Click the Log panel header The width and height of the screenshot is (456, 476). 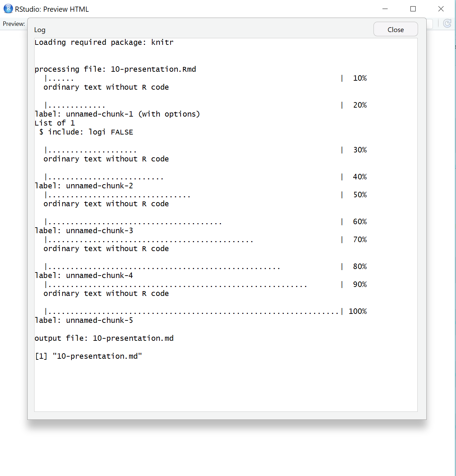click(40, 30)
